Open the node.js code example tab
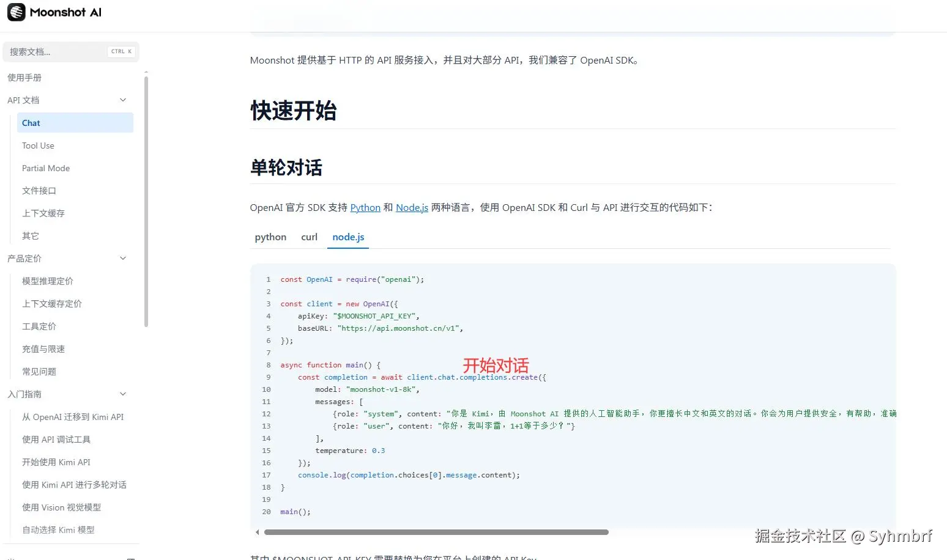The image size is (947, 560). [x=347, y=237]
